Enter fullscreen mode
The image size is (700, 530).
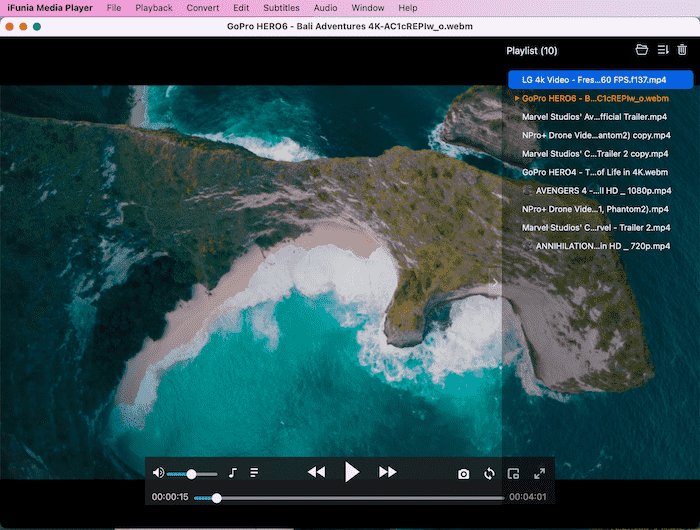coord(539,474)
